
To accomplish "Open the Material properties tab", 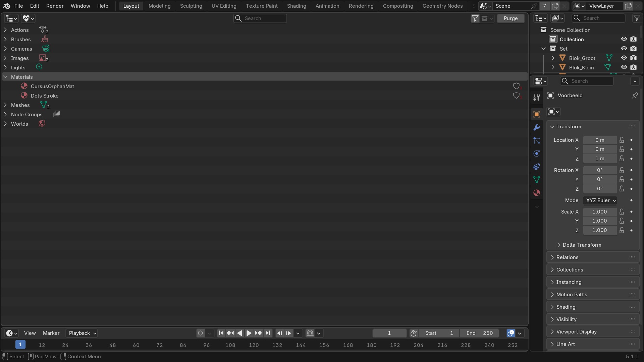I will click(537, 193).
